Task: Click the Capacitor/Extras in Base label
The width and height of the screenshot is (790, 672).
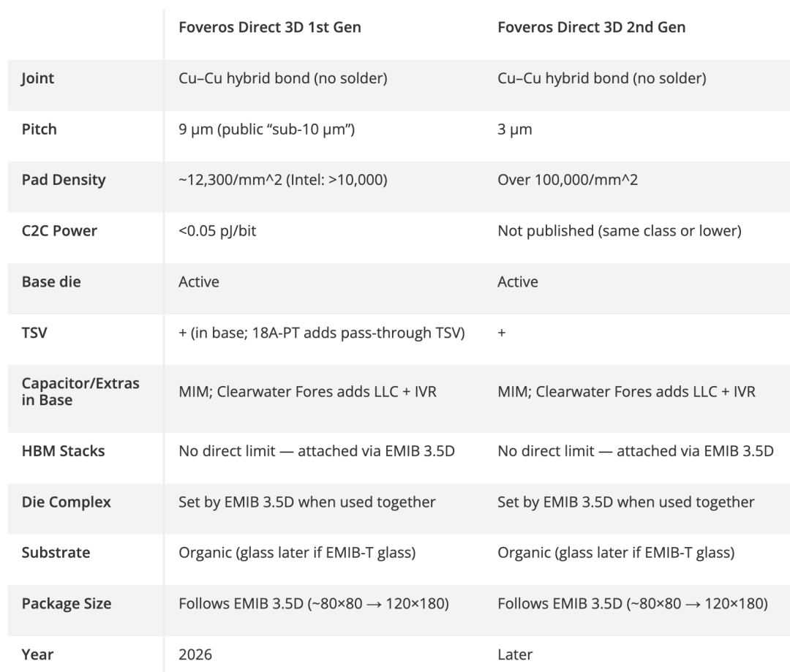Action: pos(80,391)
